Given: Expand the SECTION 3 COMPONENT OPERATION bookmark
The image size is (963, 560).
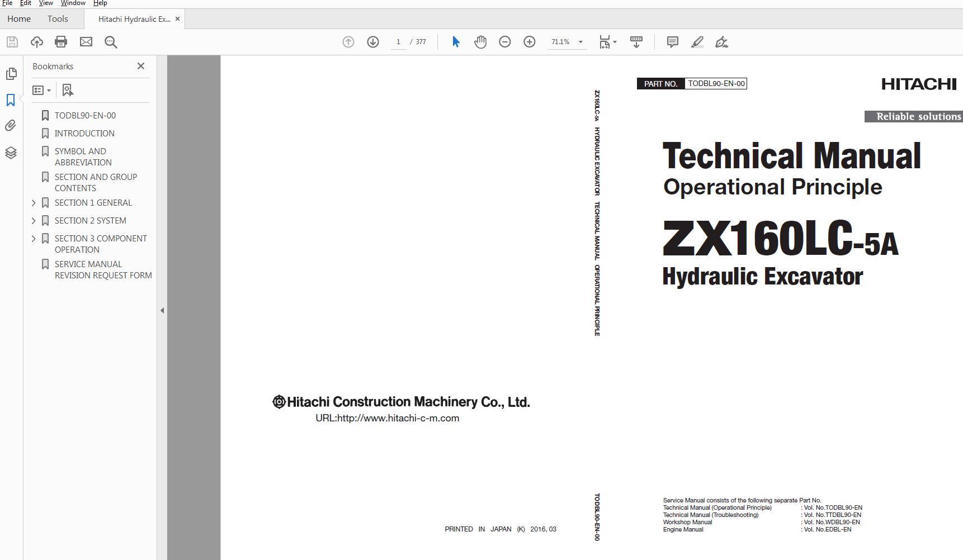Looking at the screenshot, I should coord(34,239).
